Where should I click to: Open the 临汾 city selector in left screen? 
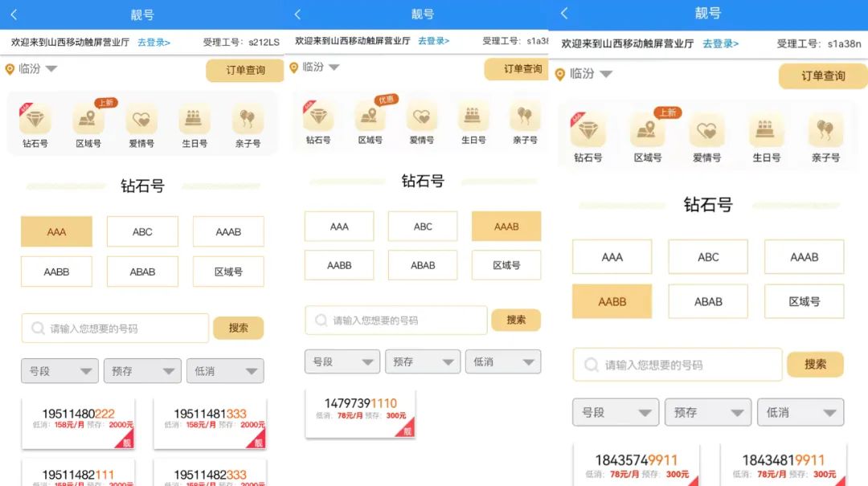click(32, 69)
